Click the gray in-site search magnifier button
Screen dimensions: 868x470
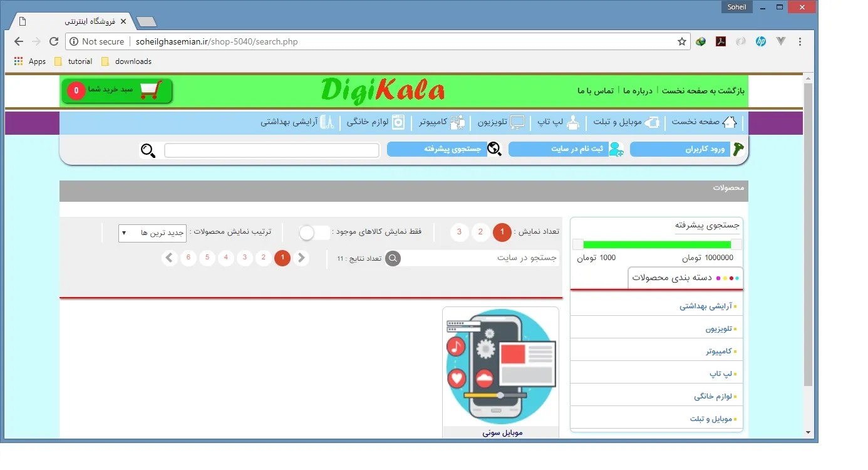tap(393, 258)
